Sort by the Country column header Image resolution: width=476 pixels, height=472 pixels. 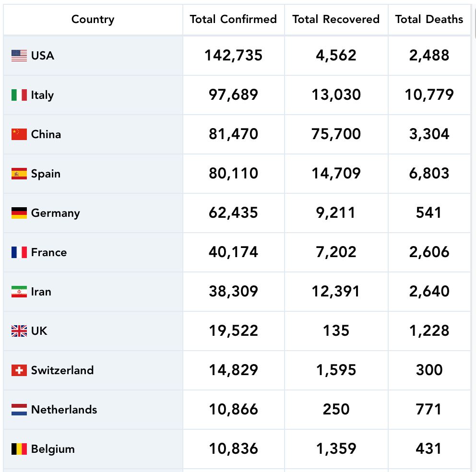pyautogui.click(x=93, y=20)
